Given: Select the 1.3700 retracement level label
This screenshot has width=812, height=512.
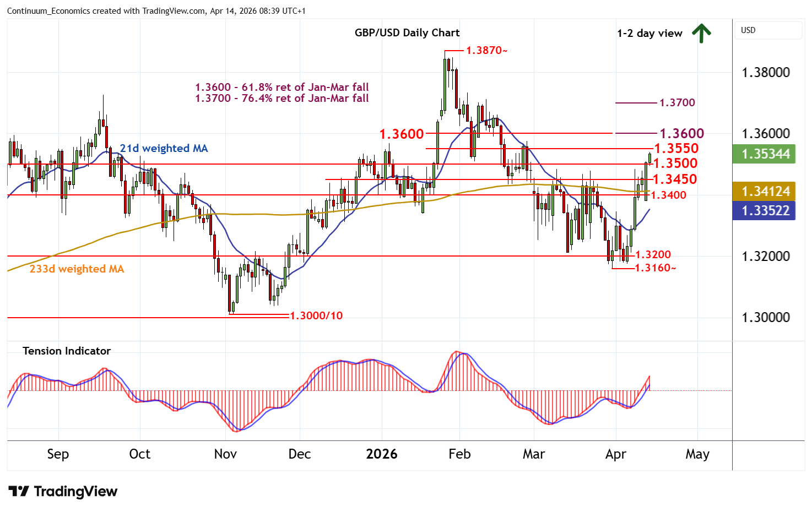Looking at the screenshot, I should (x=677, y=103).
